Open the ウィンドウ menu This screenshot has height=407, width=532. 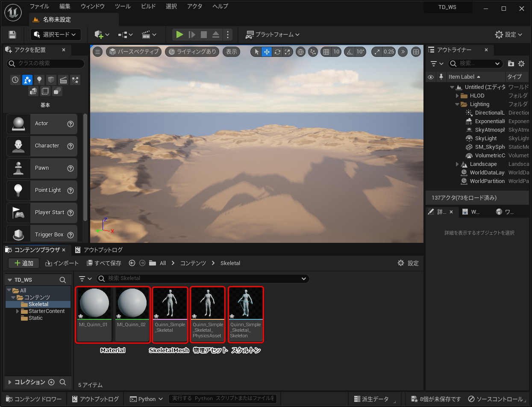(92, 6)
